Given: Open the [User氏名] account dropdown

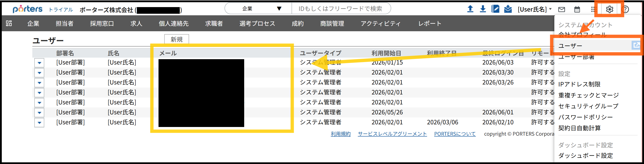Looking at the screenshot, I should tap(534, 9).
